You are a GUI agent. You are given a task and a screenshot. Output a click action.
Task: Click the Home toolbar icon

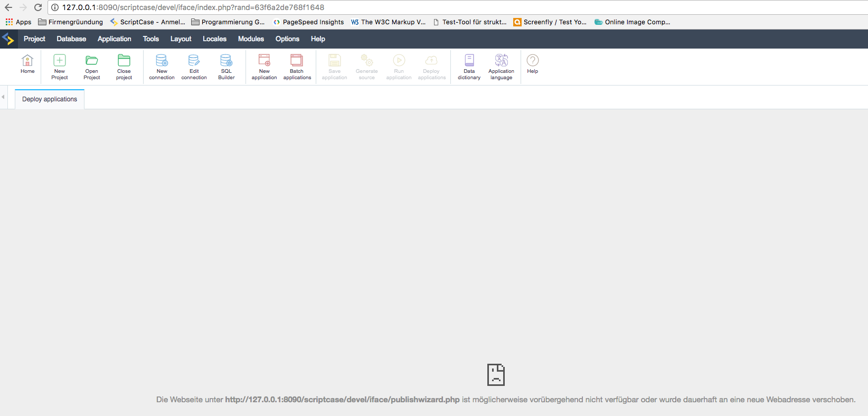tap(27, 64)
